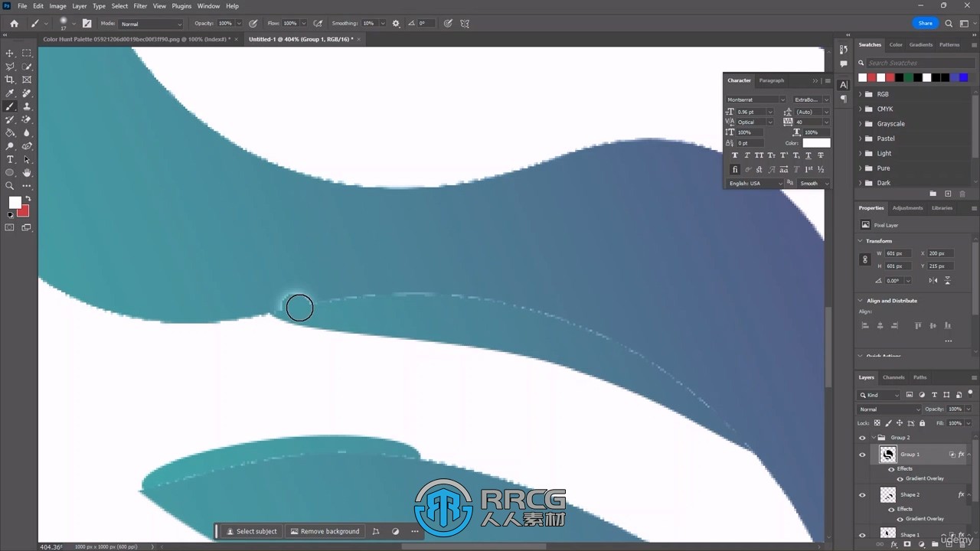Toggle Underline in Character panel
This screenshot has width=980, height=551.
coord(808,155)
